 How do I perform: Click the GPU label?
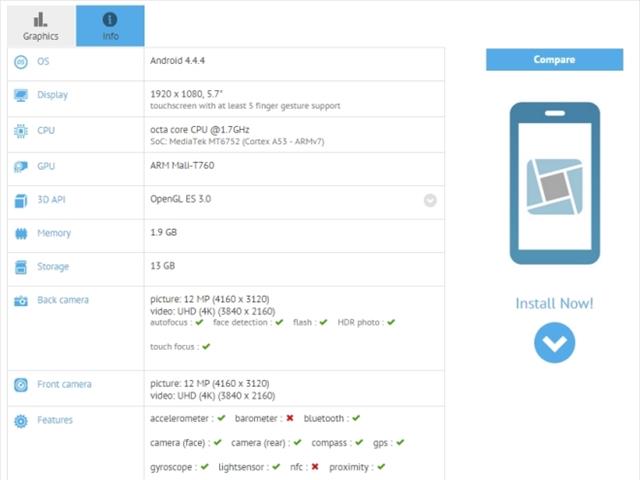point(46,166)
